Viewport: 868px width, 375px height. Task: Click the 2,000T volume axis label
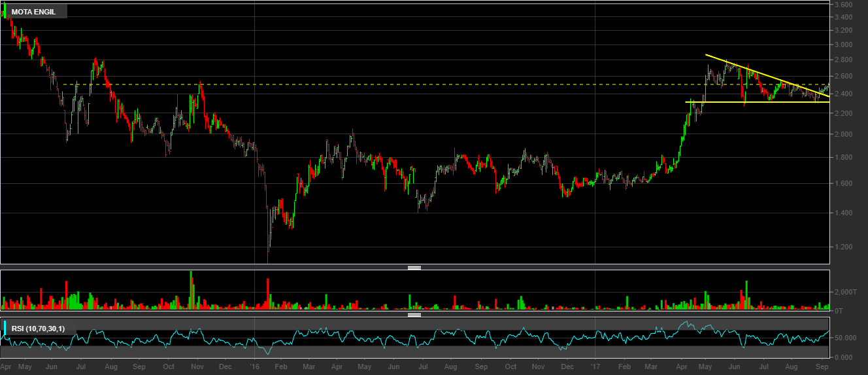(x=844, y=292)
